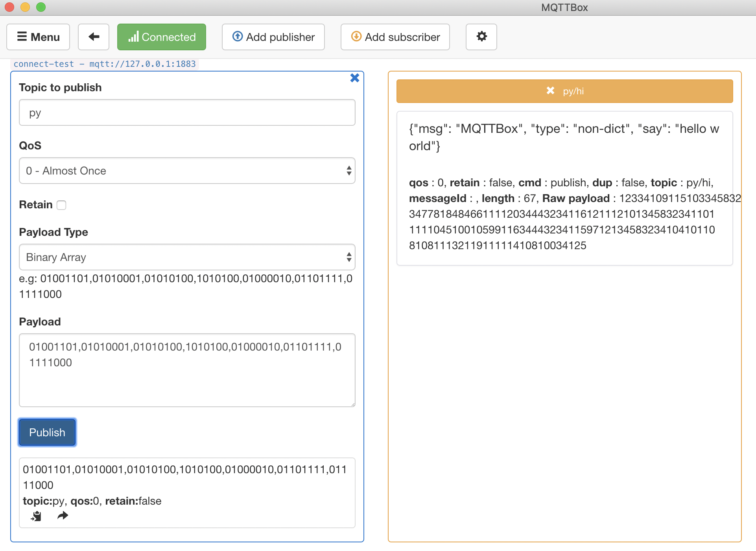
Task: Click the connect-test connection label
Action: coord(105,64)
